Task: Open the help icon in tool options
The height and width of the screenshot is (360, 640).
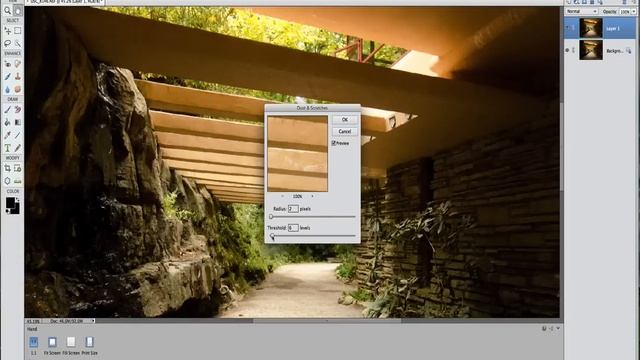Action: tap(544, 329)
